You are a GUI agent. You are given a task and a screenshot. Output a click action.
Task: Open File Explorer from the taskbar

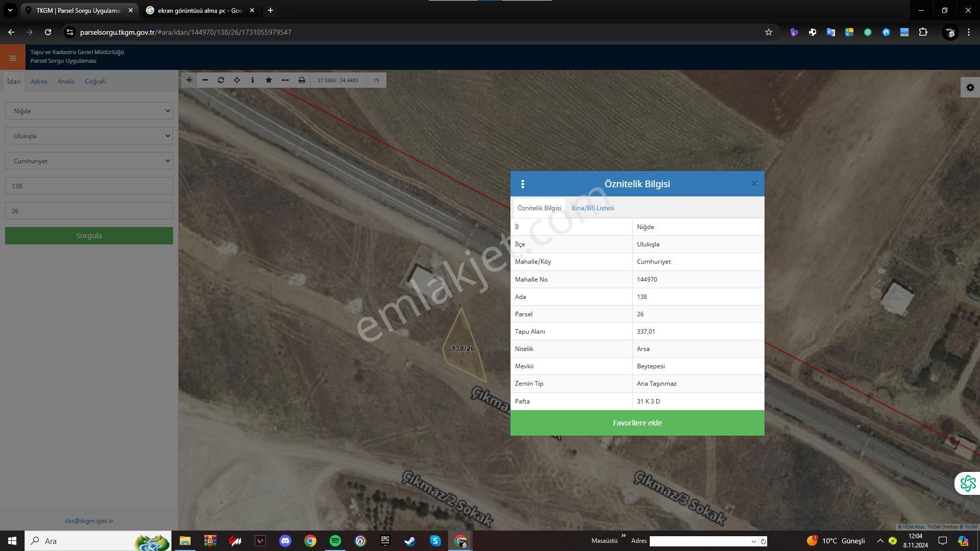(x=185, y=541)
